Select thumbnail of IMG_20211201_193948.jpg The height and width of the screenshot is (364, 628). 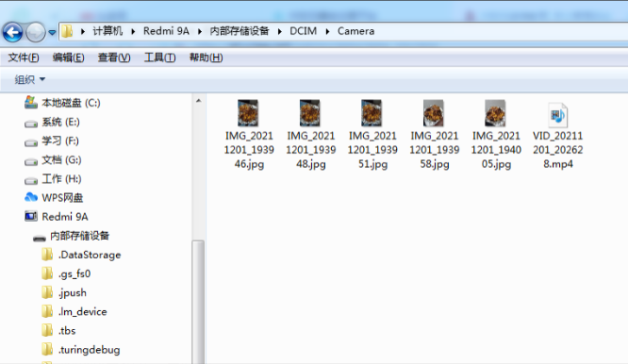tap(310, 113)
